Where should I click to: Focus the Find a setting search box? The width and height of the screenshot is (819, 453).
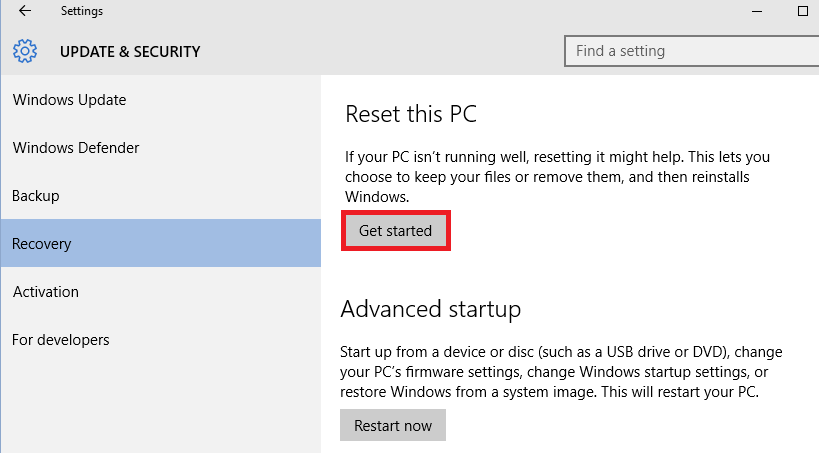click(690, 51)
